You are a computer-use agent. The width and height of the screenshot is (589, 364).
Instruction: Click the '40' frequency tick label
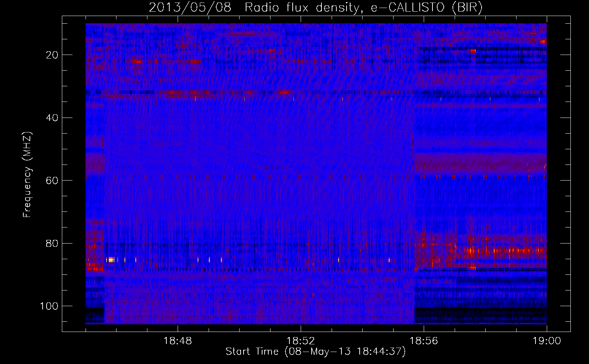[52, 118]
